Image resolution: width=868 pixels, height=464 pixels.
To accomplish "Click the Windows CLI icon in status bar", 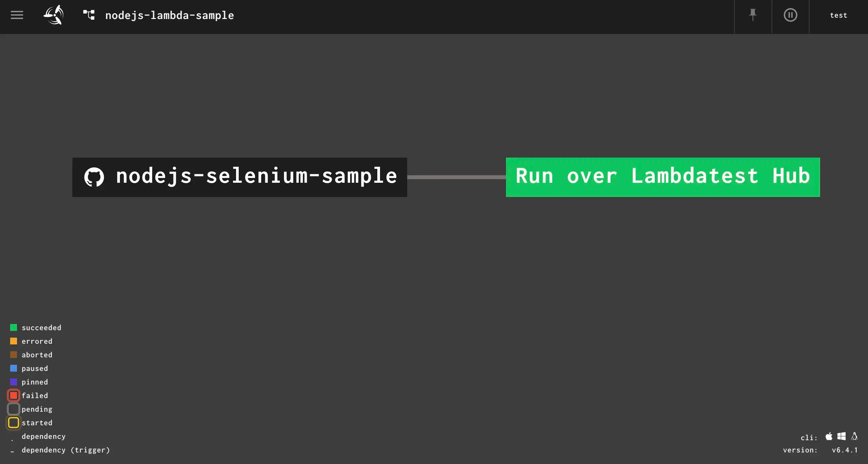I will [x=842, y=436].
